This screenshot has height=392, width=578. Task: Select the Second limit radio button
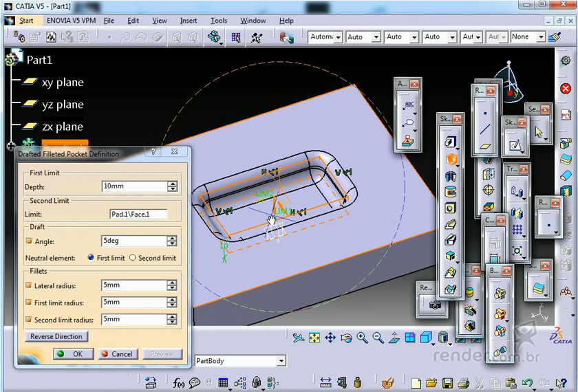coord(133,258)
